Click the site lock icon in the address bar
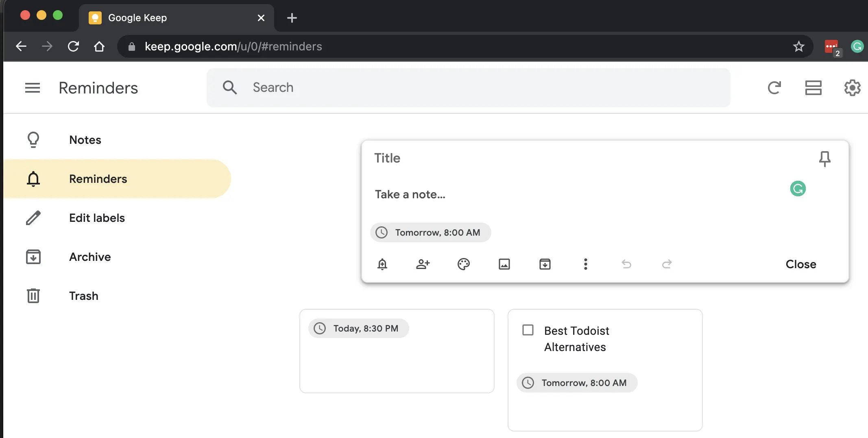The height and width of the screenshot is (438, 868). [x=131, y=47]
